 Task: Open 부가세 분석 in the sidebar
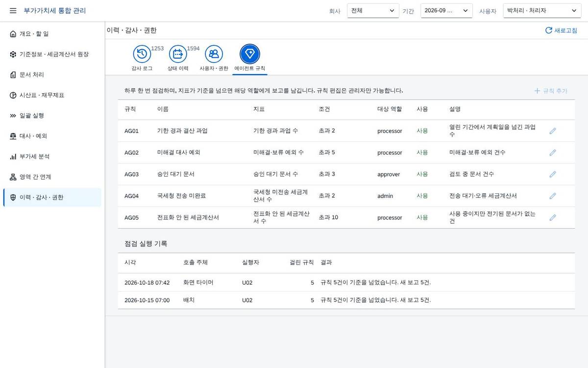(x=52, y=157)
